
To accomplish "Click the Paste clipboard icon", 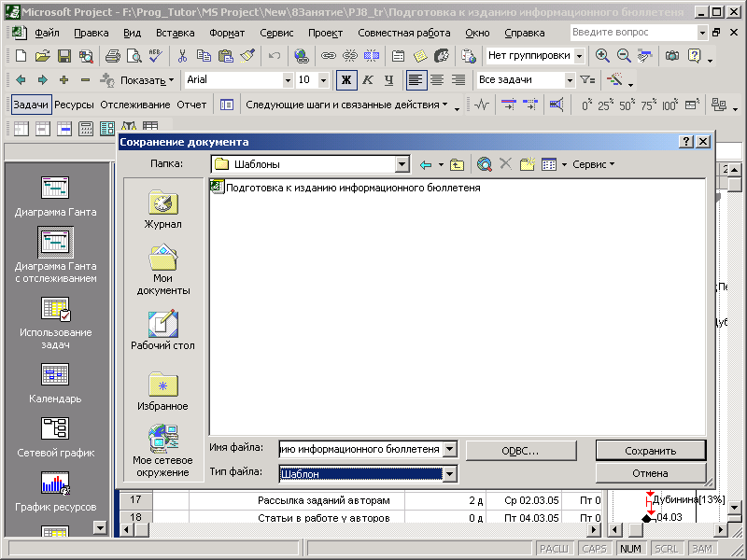I will tap(225, 56).
